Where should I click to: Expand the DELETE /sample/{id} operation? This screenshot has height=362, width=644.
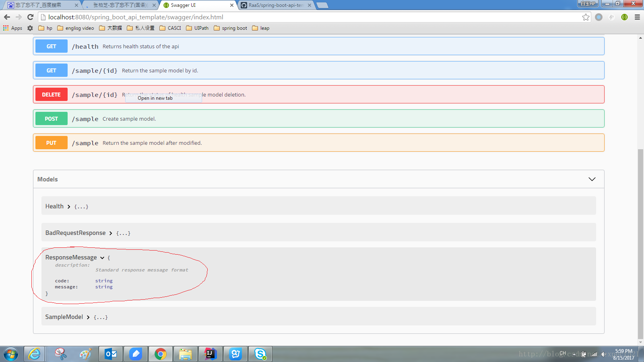318,95
